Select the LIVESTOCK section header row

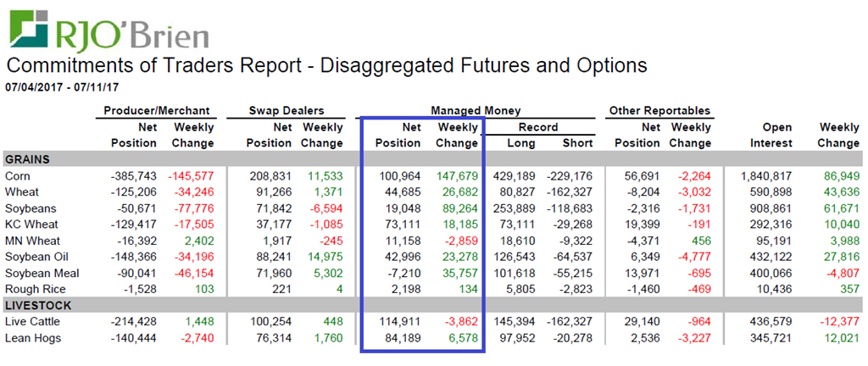38,305
